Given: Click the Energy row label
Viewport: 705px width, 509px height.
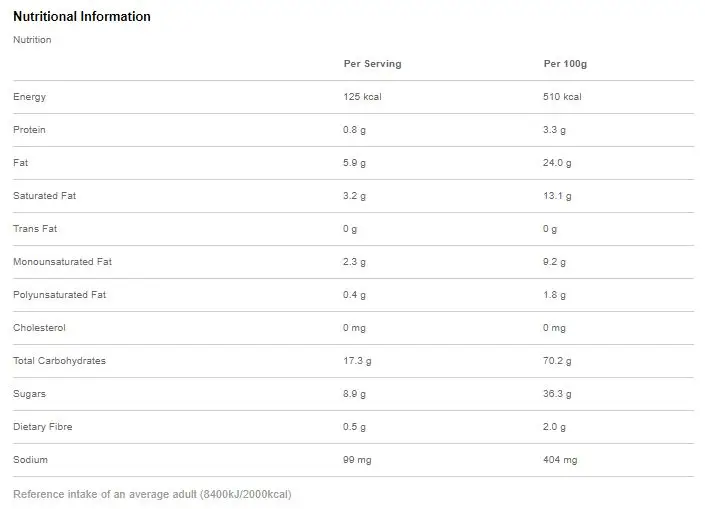Looking at the screenshot, I should [x=29, y=97].
